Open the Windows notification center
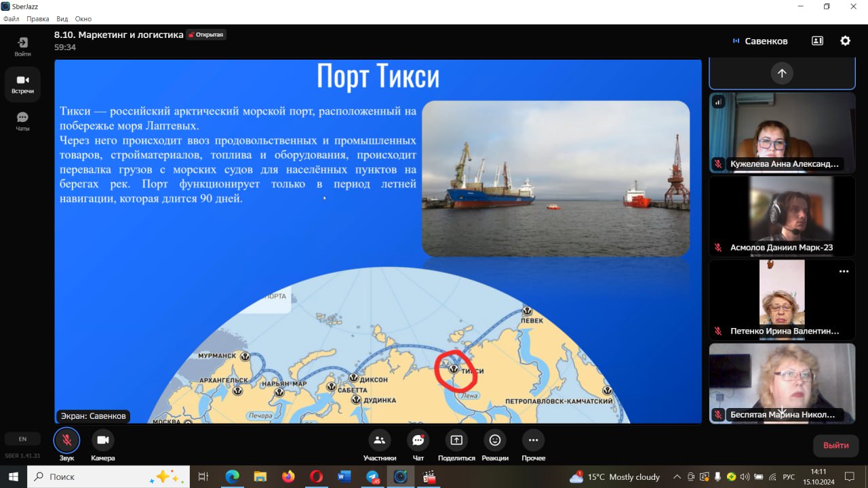The width and height of the screenshot is (868, 488). coord(850,476)
